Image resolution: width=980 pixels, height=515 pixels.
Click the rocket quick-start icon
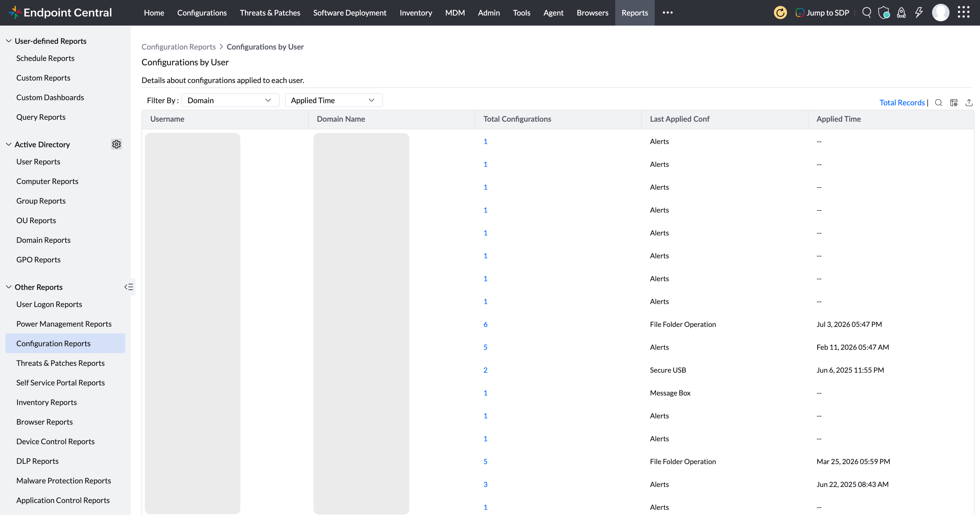click(x=901, y=13)
